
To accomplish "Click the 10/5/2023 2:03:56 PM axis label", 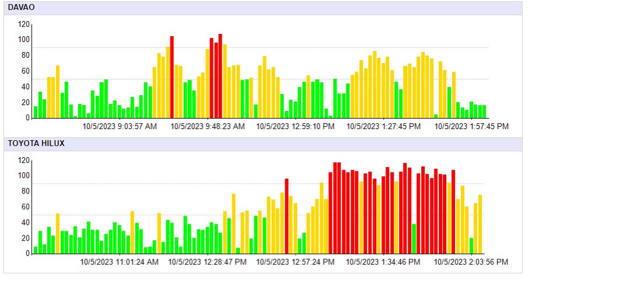I will pos(471,262).
